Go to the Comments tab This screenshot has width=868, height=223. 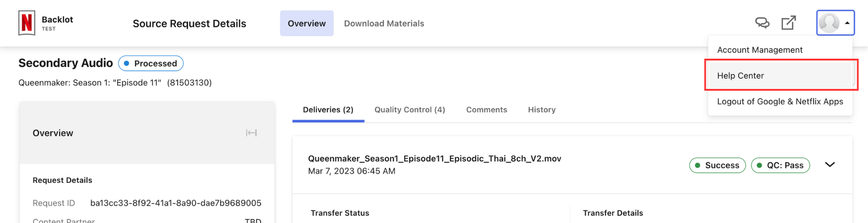(486, 110)
